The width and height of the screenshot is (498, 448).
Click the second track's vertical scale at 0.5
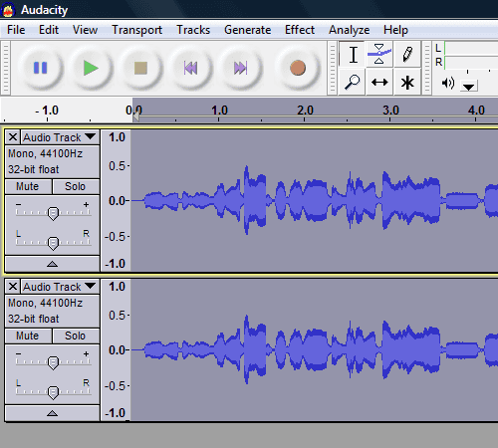point(118,315)
